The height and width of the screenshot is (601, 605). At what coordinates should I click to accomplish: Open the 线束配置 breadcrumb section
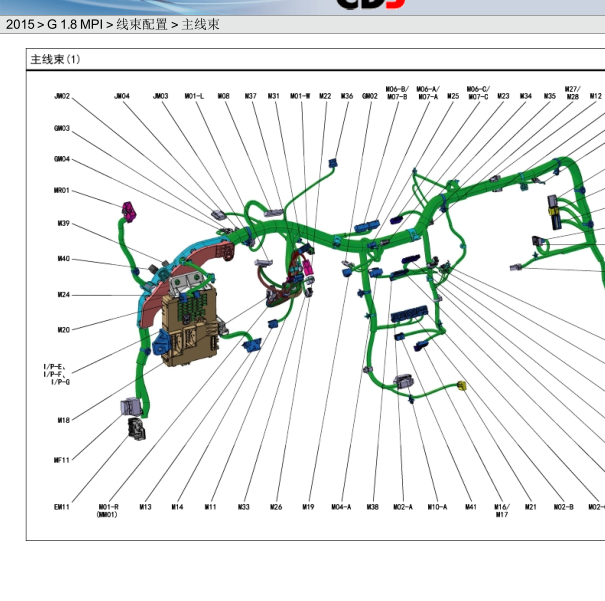(142, 24)
